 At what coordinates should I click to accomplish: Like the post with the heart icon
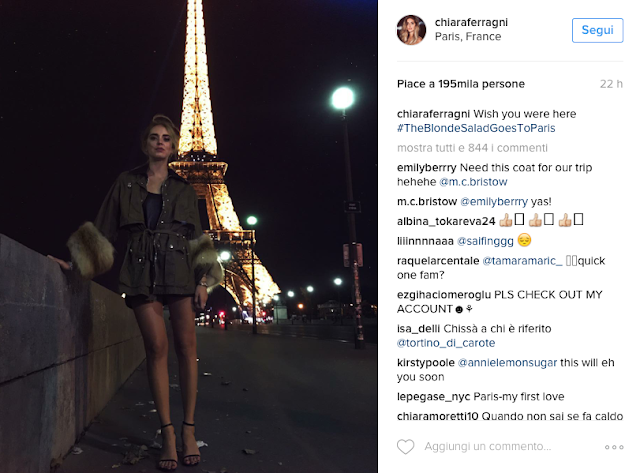(x=405, y=446)
